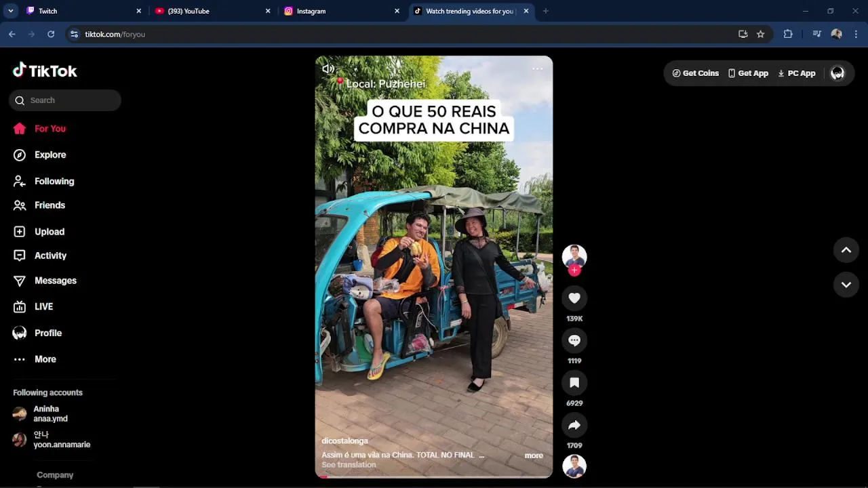
Task: Click See translation under the caption
Action: point(349,465)
